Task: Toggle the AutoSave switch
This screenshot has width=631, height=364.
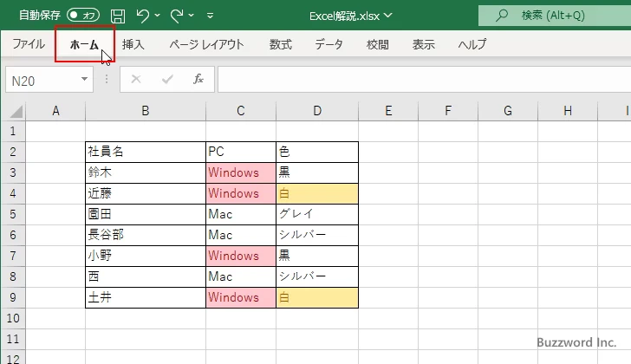Action: [x=83, y=16]
